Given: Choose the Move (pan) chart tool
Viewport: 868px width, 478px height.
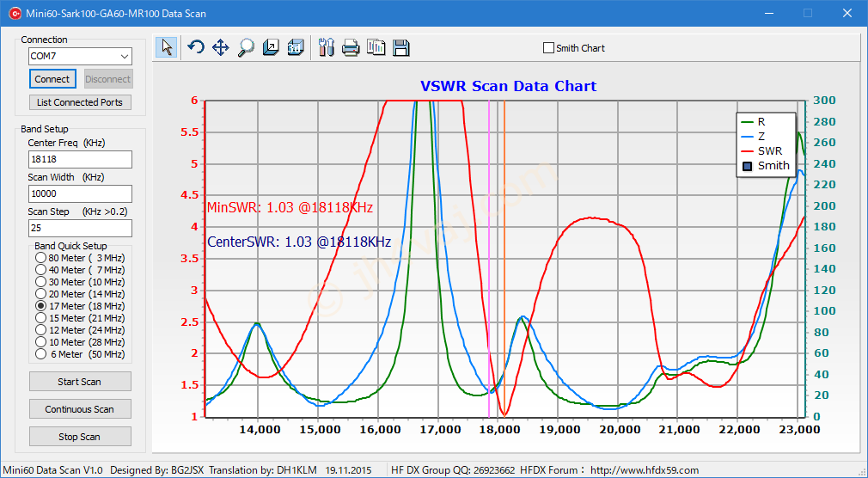Looking at the screenshot, I should tap(220, 47).
